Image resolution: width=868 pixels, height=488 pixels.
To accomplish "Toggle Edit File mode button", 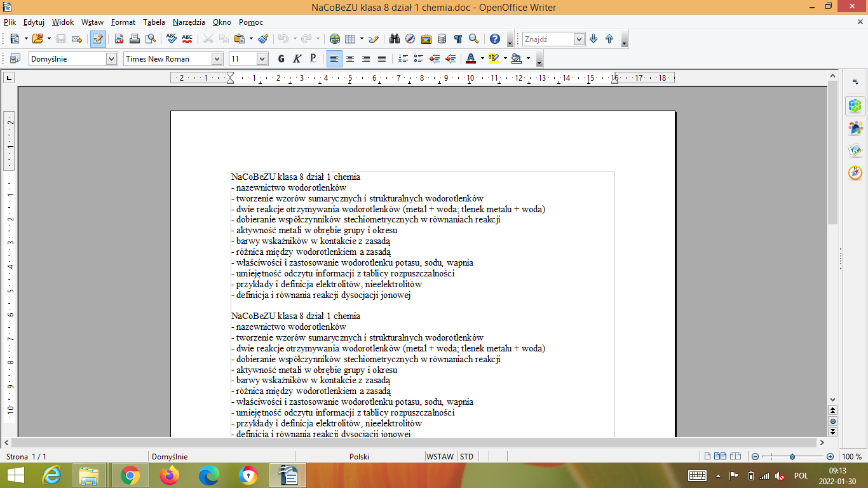I will [x=98, y=39].
